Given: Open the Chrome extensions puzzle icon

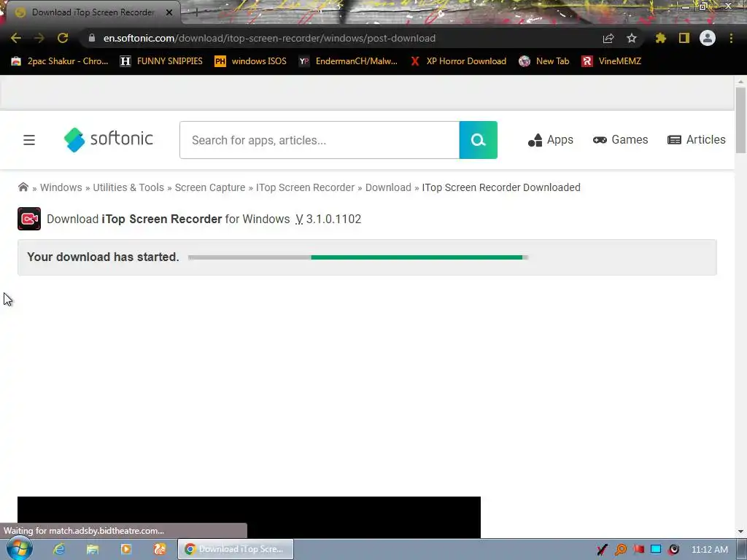Looking at the screenshot, I should [x=661, y=38].
